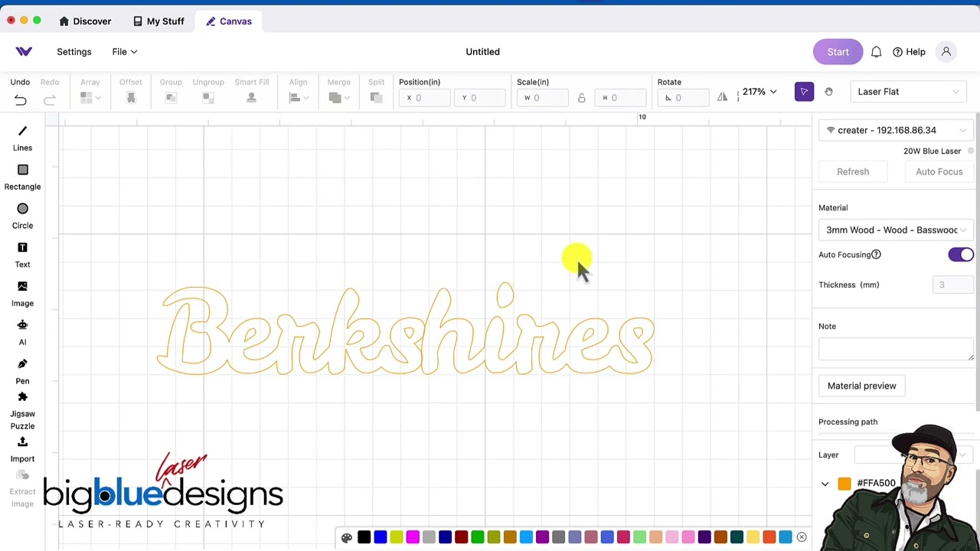Click the orange #FFA500 layer swatch
Viewport: 980px width, 551px height.
coord(844,484)
